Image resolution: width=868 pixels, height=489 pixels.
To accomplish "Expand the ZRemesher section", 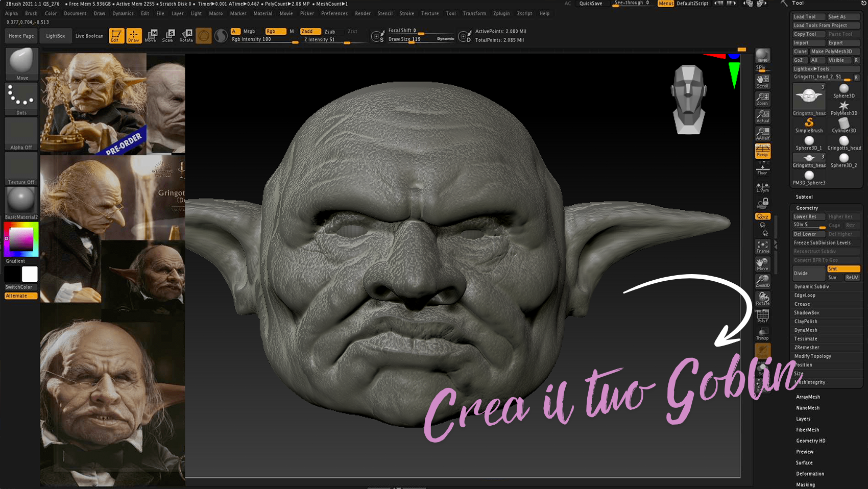I will point(807,348).
